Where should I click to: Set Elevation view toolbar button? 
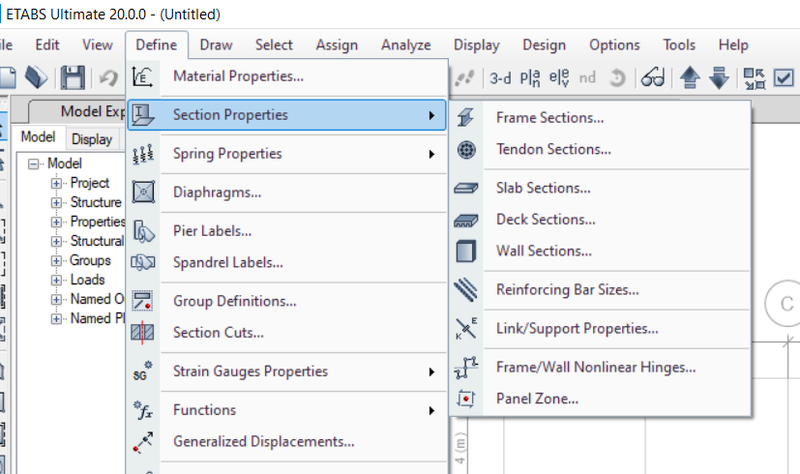point(559,78)
